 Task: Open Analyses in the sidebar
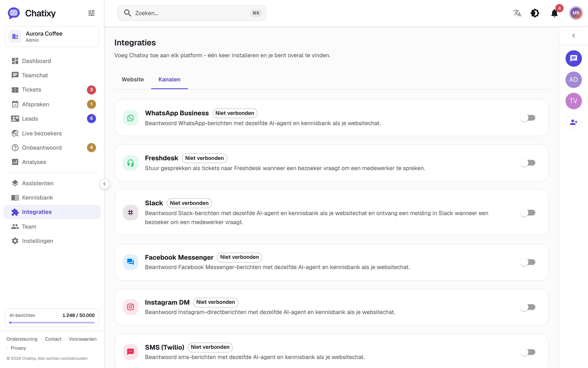coord(52,162)
